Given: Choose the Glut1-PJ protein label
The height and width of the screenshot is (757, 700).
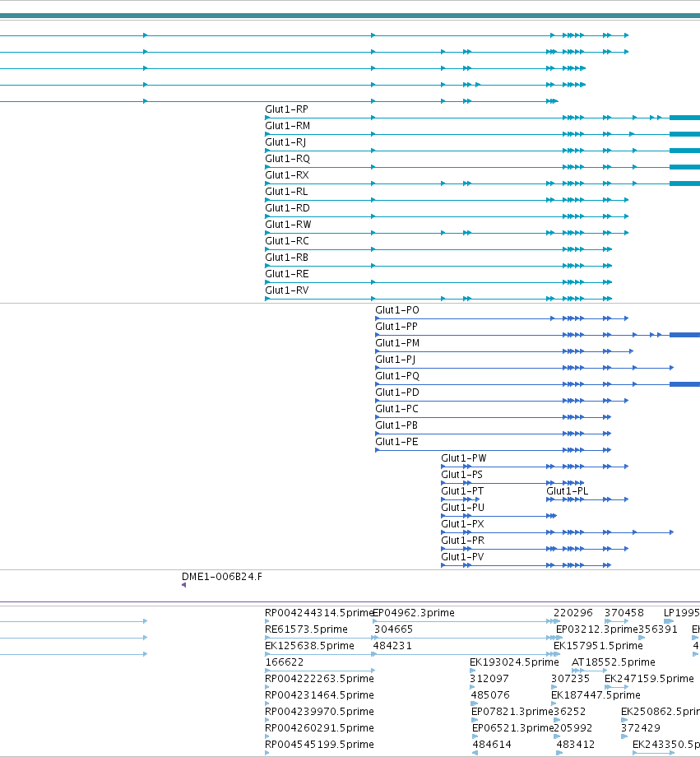Looking at the screenshot, I should [x=396, y=360].
